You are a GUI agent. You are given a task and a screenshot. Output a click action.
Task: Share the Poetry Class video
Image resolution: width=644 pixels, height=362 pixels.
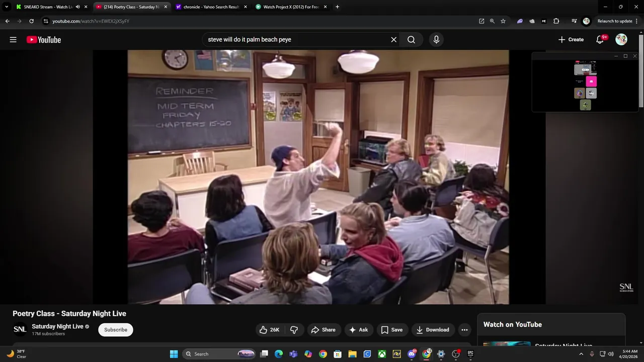(x=324, y=330)
